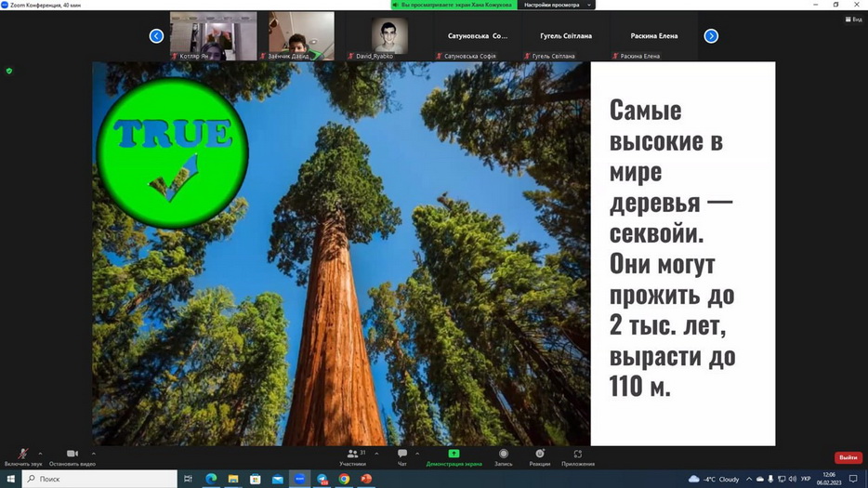Unmute microphone with Включить звук button
The height and width of the screenshot is (488, 868).
pos(22,455)
